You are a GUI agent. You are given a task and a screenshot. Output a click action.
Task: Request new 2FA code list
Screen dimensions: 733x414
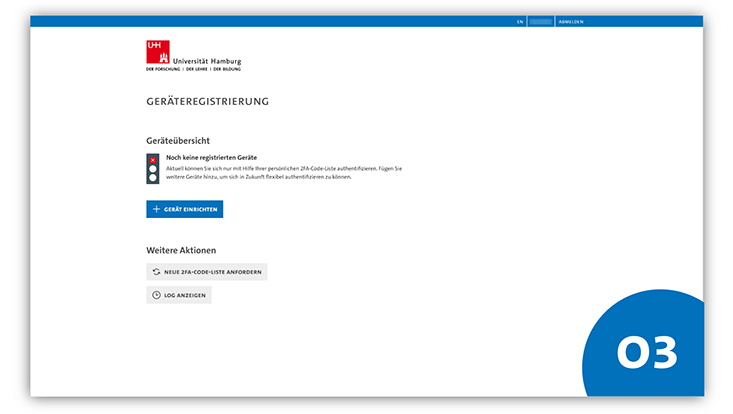click(207, 271)
